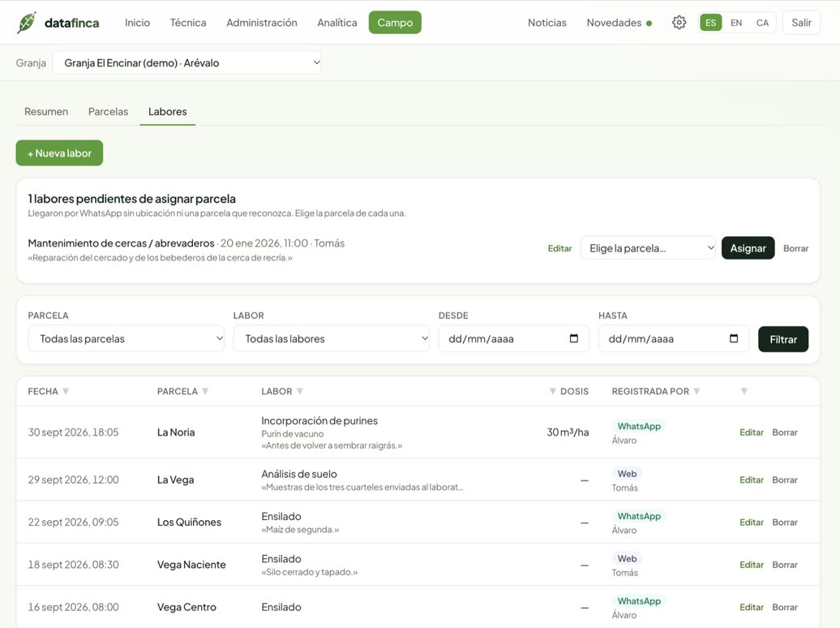Click 'Incorporación de purines' labor text
Screen dimensions: 840x628
319,420
